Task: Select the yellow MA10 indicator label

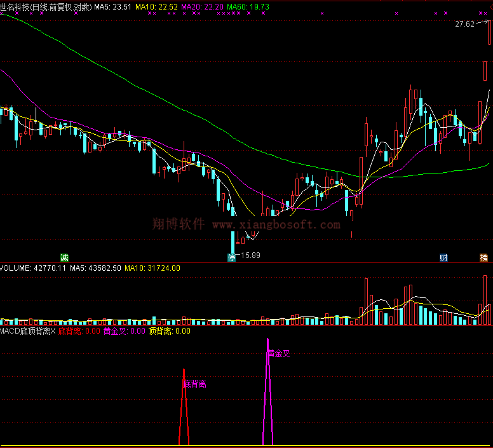Action: coord(155,7)
